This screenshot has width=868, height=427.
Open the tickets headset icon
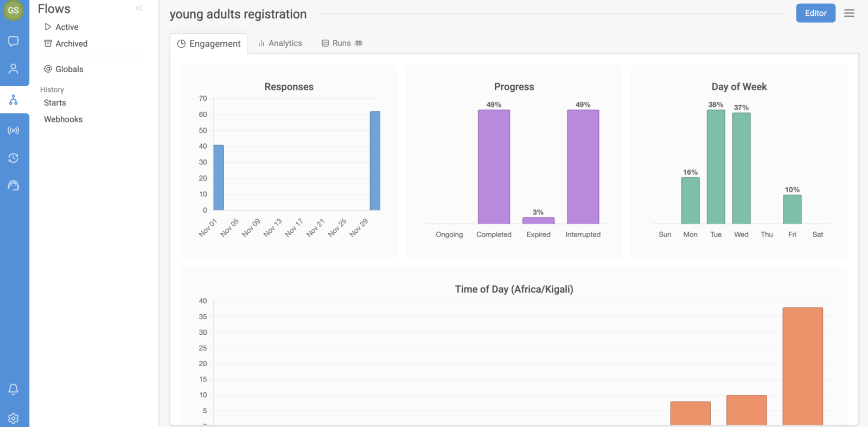pos(14,186)
